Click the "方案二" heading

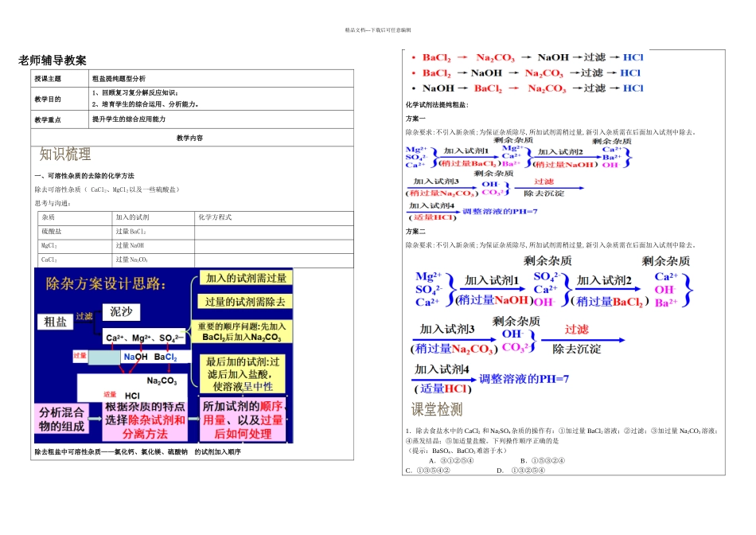click(415, 232)
